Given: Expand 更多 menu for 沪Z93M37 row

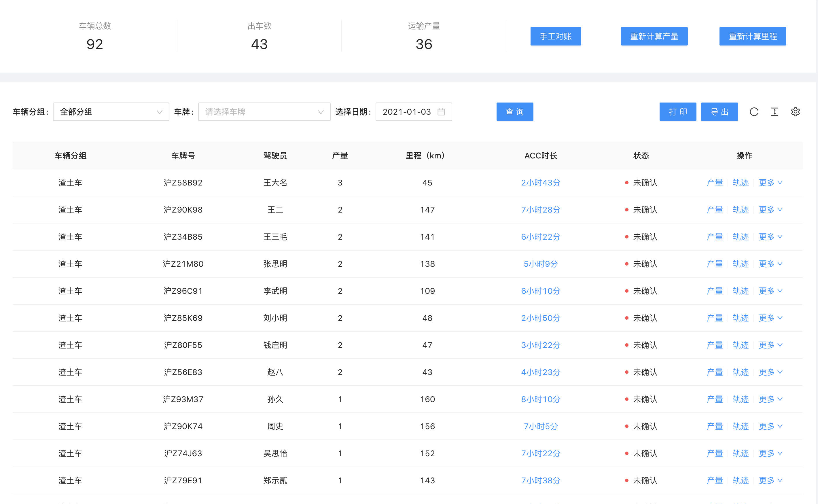Looking at the screenshot, I should [x=770, y=399].
